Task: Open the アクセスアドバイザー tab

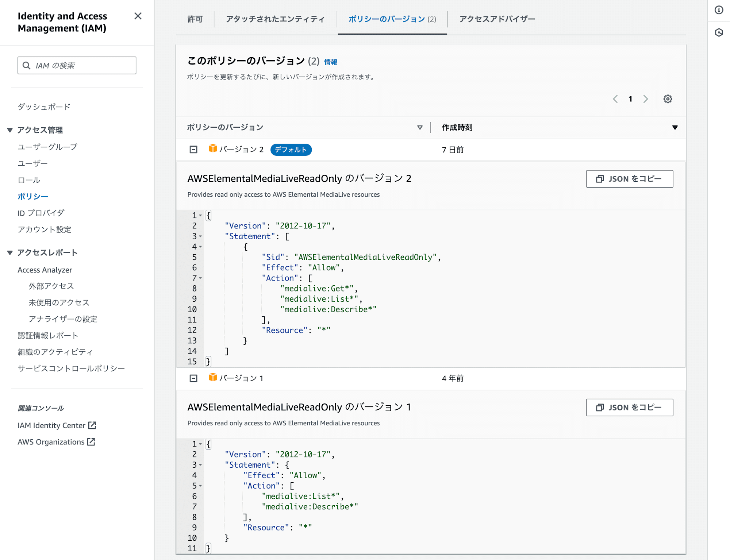Action: click(497, 19)
